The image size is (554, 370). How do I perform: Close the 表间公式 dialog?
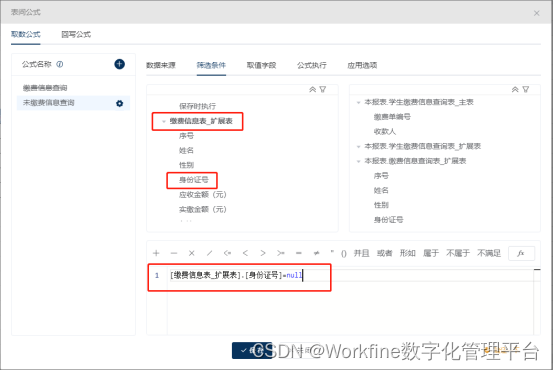(536, 13)
